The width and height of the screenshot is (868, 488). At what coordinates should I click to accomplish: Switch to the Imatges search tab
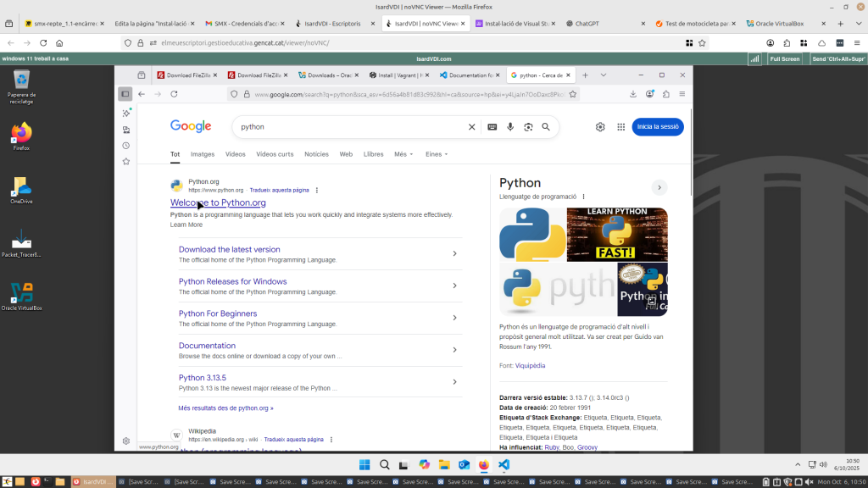(x=203, y=154)
